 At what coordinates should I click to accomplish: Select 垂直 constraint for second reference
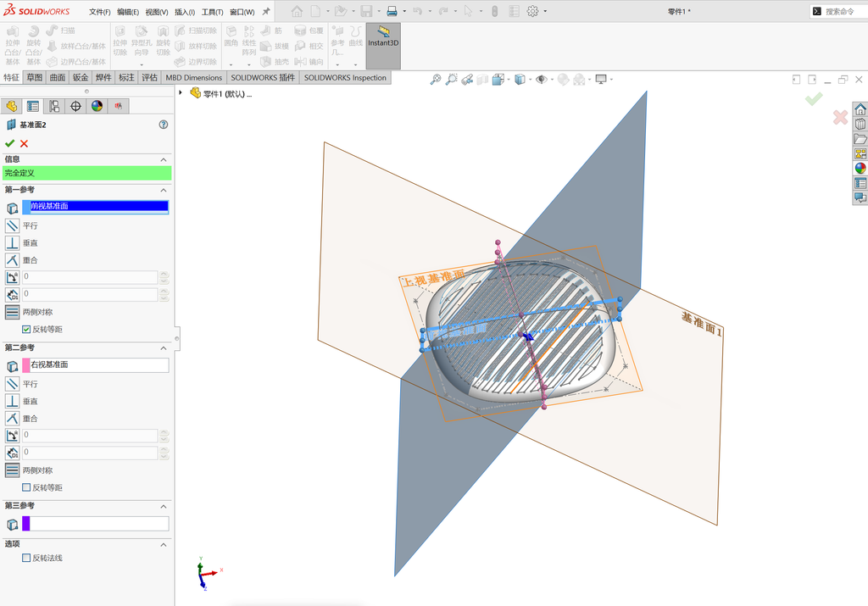(x=12, y=401)
